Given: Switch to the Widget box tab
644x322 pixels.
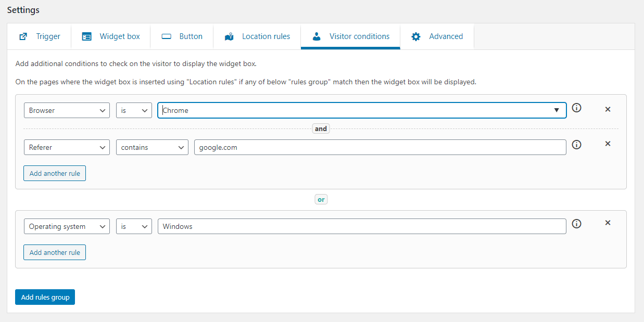Looking at the screenshot, I should point(111,36).
